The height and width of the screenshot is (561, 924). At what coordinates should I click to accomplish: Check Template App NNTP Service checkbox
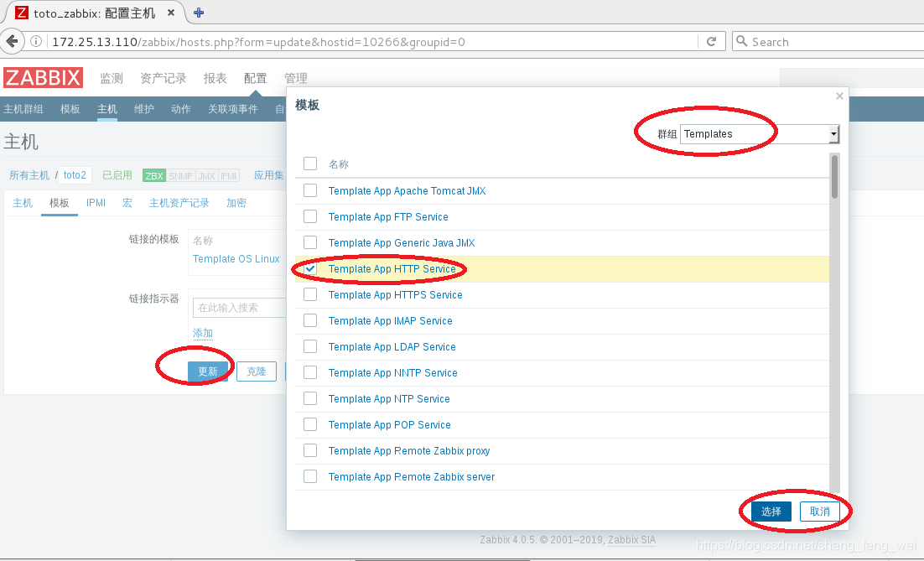(x=310, y=372)
